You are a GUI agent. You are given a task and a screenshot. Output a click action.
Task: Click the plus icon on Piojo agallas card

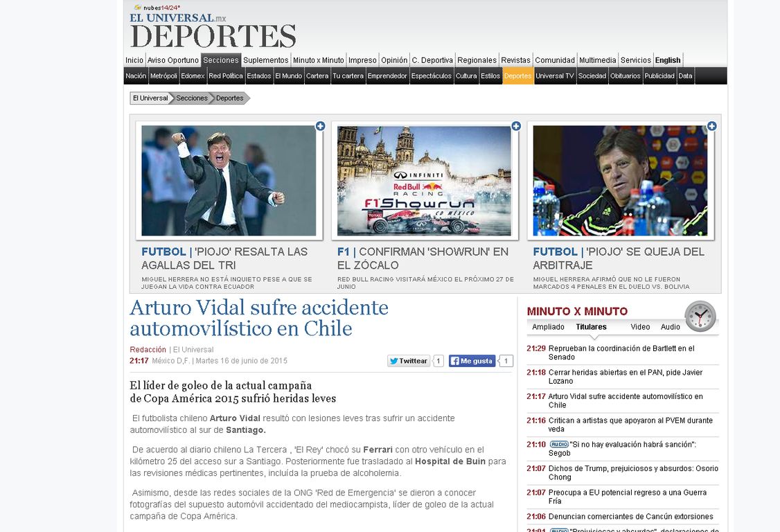click(x=320, y=126)
